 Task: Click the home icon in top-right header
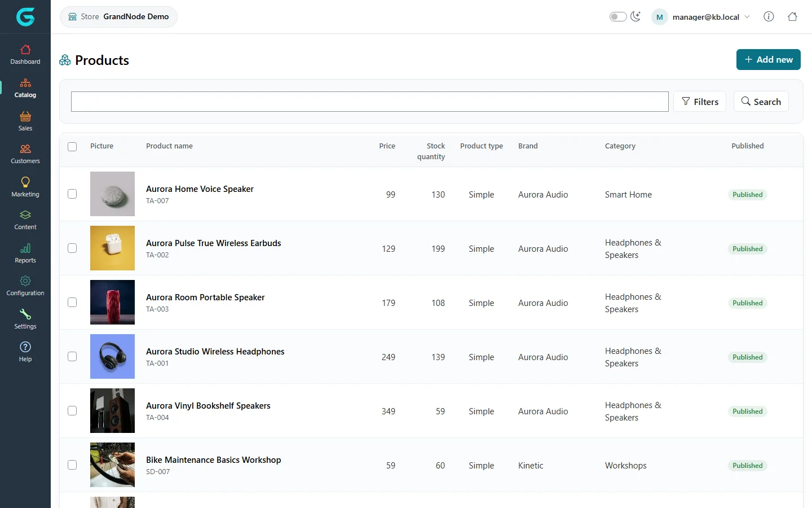(x=792, y=16)
